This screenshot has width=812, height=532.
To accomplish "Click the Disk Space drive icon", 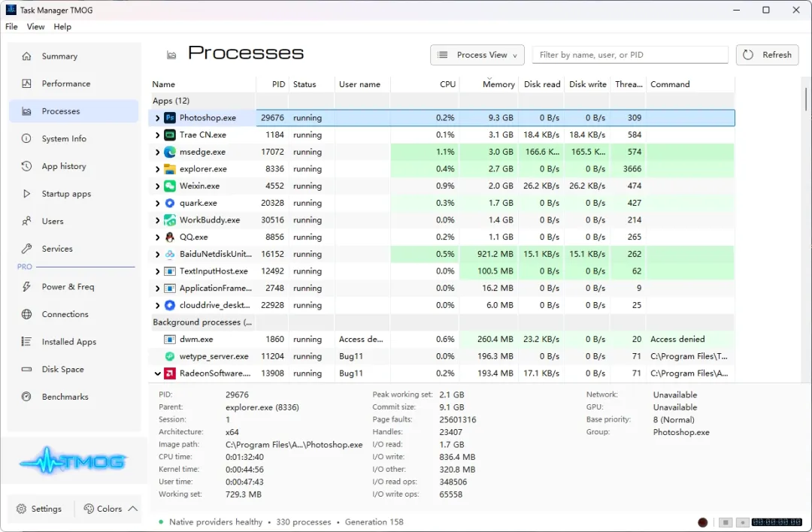I will coord(26,369).
